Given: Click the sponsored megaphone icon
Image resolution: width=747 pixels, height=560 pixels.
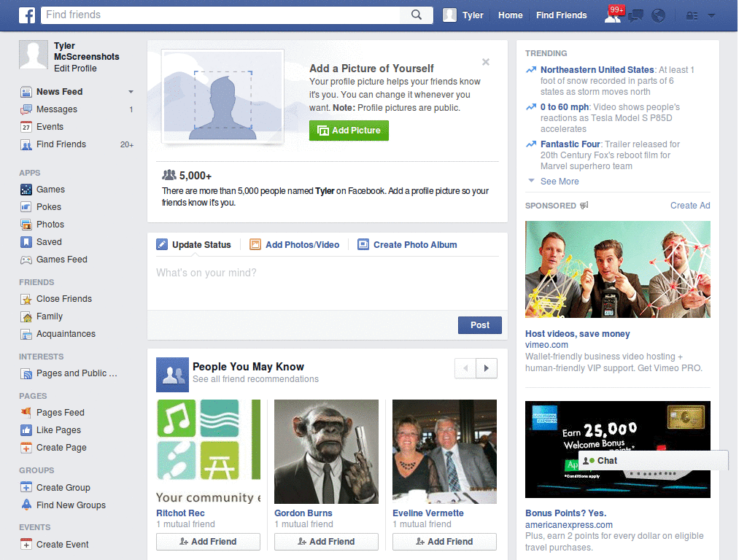Looking at the screenshot, I should pyautogui.click(x=584, y=205).
